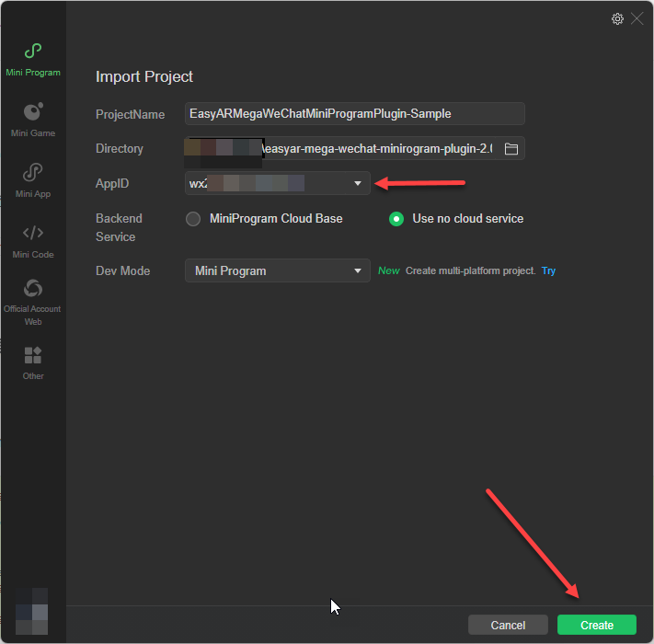Click the Dev Mode label

click(122, 270)
